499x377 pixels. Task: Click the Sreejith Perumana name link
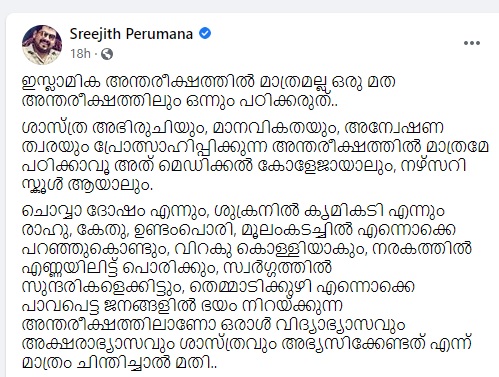[131, 34]
